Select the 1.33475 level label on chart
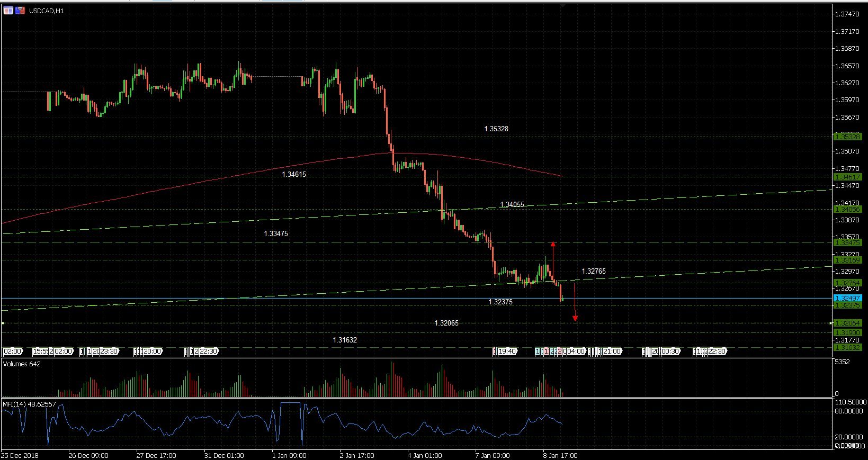The image size is (868, 460). click(276, 233)
